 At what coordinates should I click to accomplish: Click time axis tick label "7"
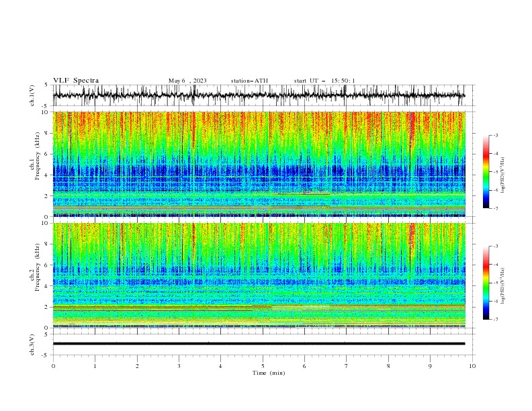coord(347,366)
